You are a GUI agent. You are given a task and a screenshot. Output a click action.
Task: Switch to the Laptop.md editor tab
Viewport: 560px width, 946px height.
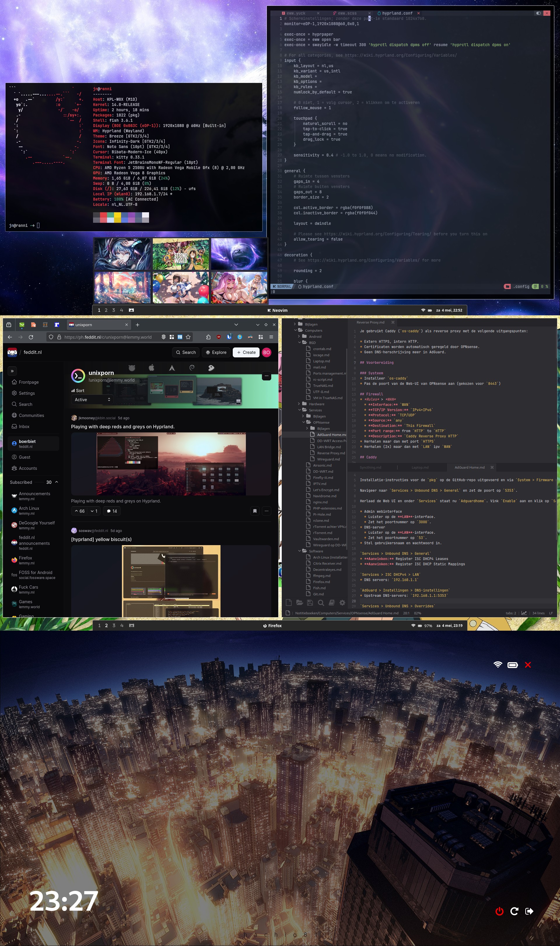420,467
